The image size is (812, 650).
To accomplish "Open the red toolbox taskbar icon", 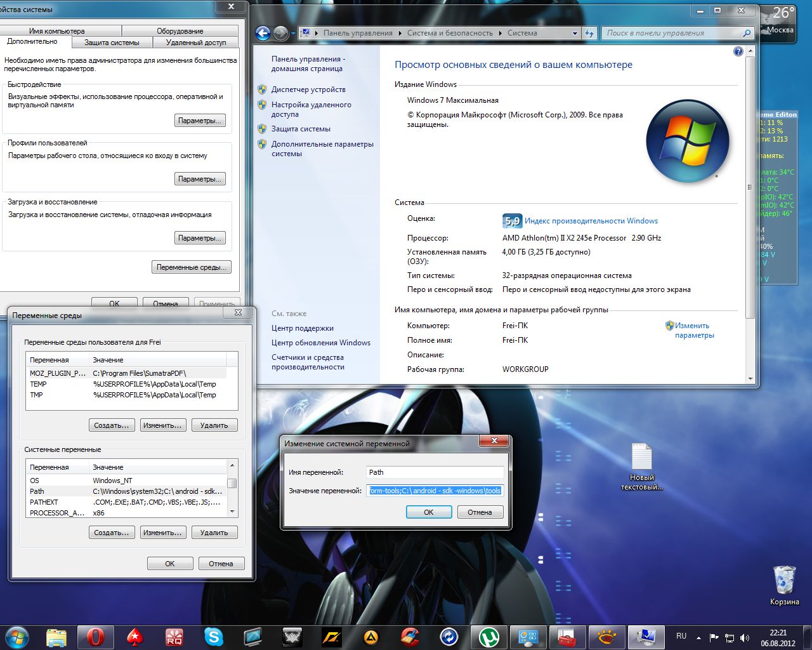I will click(567, 637).
